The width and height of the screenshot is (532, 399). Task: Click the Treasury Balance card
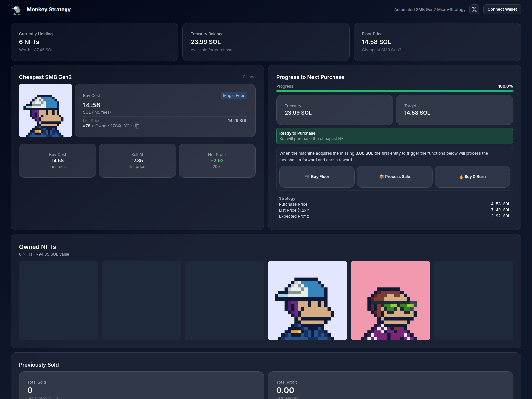266,42
